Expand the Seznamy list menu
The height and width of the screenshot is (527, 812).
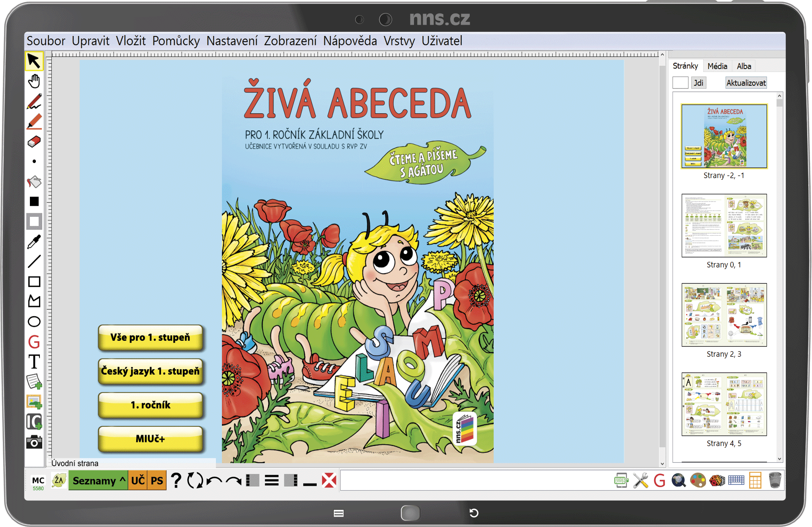[x=98, y=480]
